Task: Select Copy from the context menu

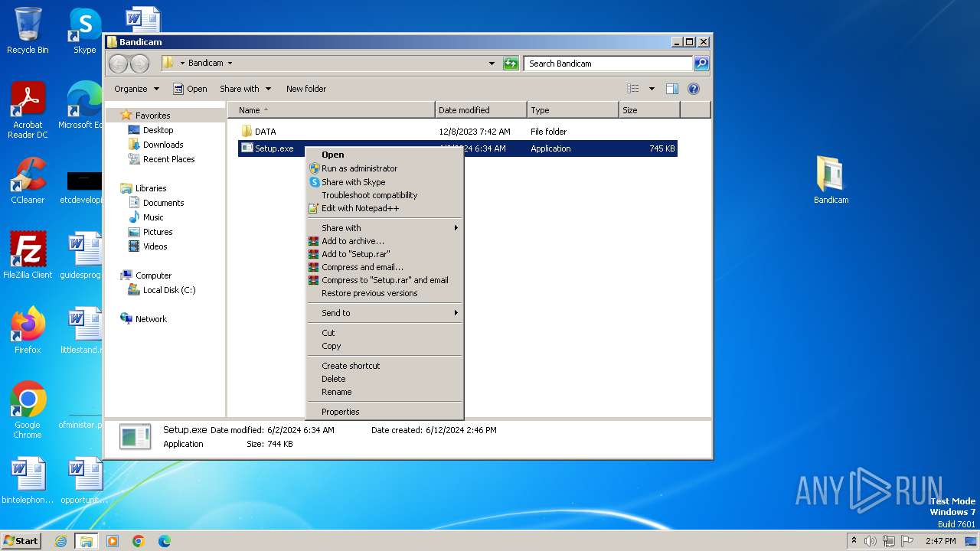Action: tap(384, 346)
